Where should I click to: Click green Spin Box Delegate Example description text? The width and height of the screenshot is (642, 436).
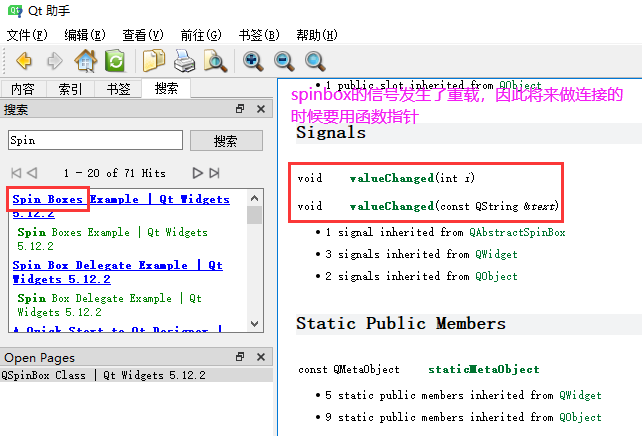point(109,305)
